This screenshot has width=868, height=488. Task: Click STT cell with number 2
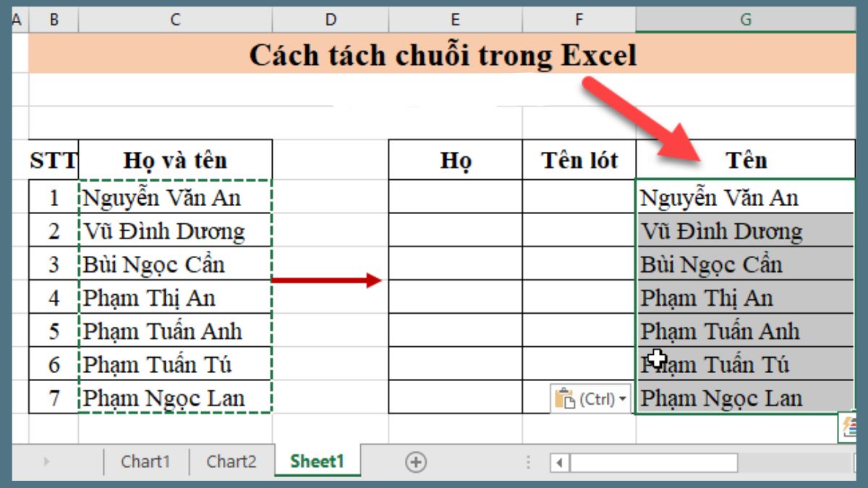click(x=54, y=231)
